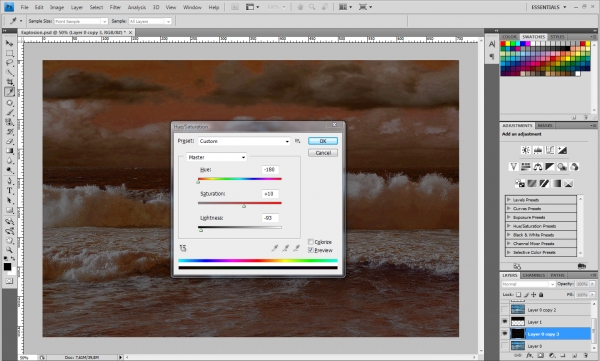
Task: Add a Vibrance adjustment
Action: 514,167
